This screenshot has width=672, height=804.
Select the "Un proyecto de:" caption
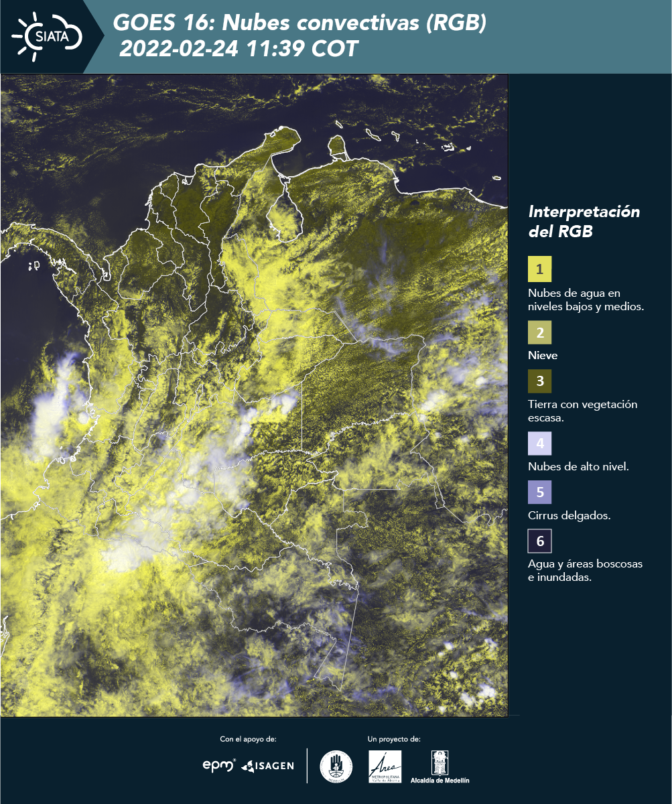[394, 739]
